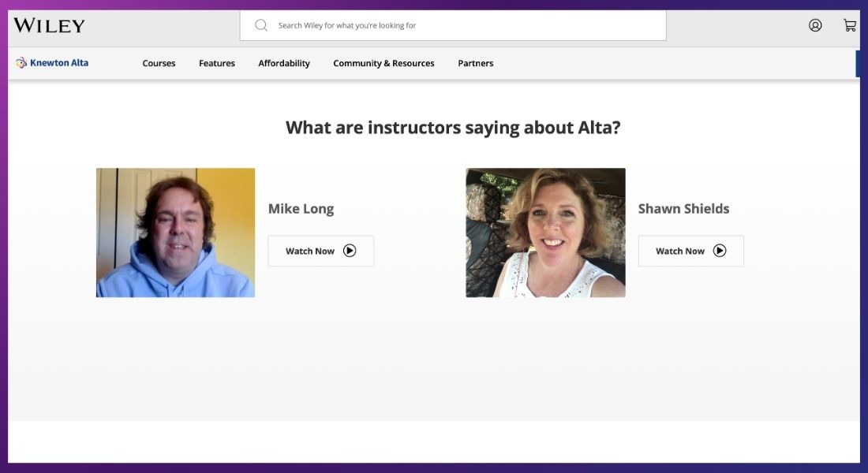The height and width of the screenshot is (473, 868).
Task: Open Community & Resources menu
Action: tap(383, 63)
